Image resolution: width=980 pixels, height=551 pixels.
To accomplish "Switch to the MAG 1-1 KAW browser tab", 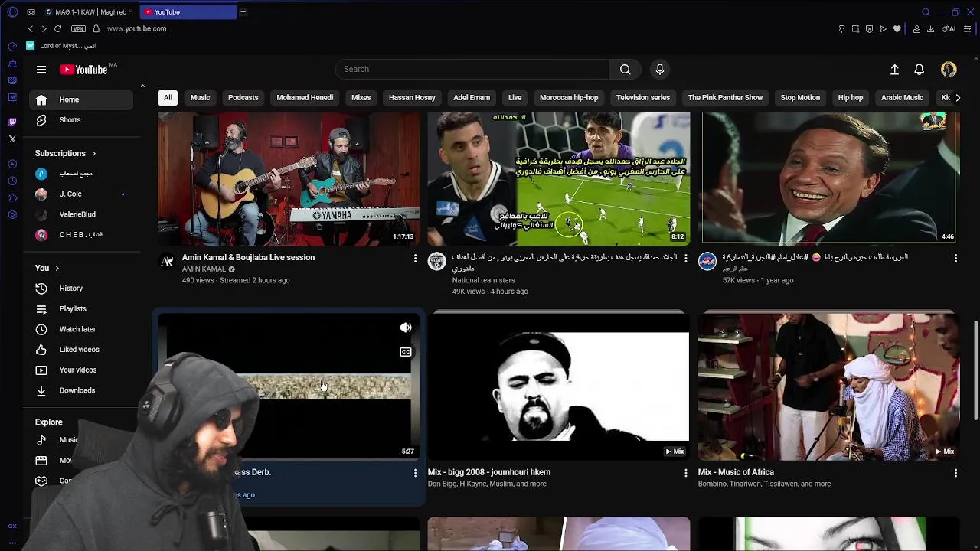I will tap(88, 12).
